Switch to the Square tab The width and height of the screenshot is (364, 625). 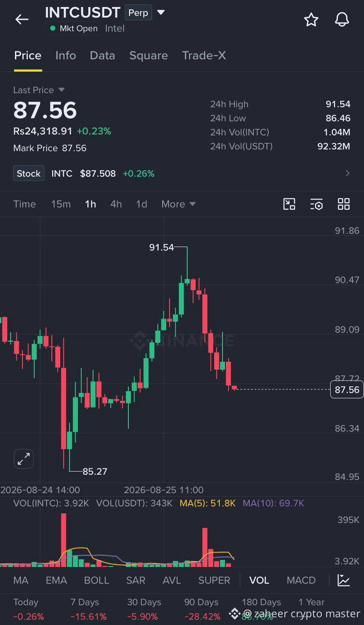[149, 55]
